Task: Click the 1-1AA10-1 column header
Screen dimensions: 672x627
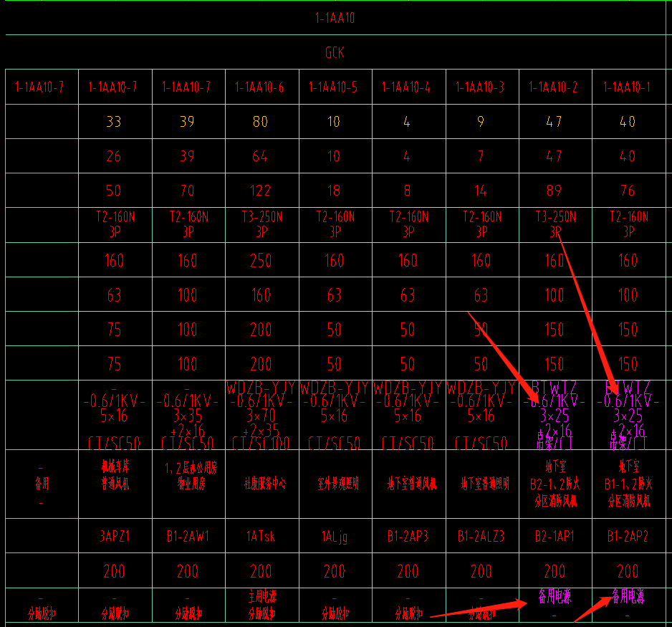Action: (627, 87)
